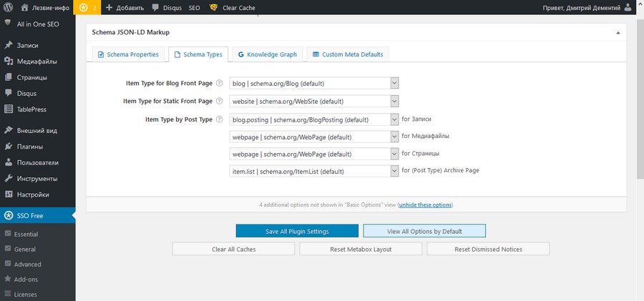The width and height of the screenshot is (644, 301).
Task: Open help for Static Front Page type
Action: tap(220, 101)
